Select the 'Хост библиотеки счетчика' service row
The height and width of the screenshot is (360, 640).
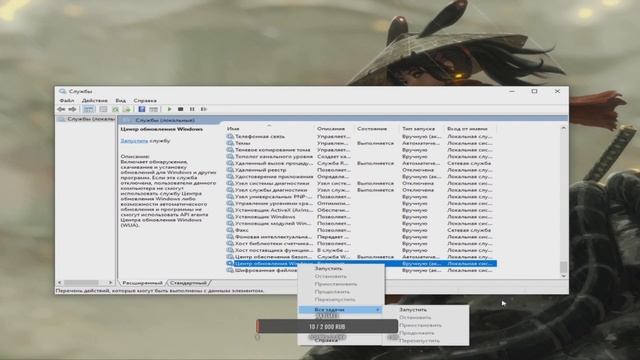(361, 243)
